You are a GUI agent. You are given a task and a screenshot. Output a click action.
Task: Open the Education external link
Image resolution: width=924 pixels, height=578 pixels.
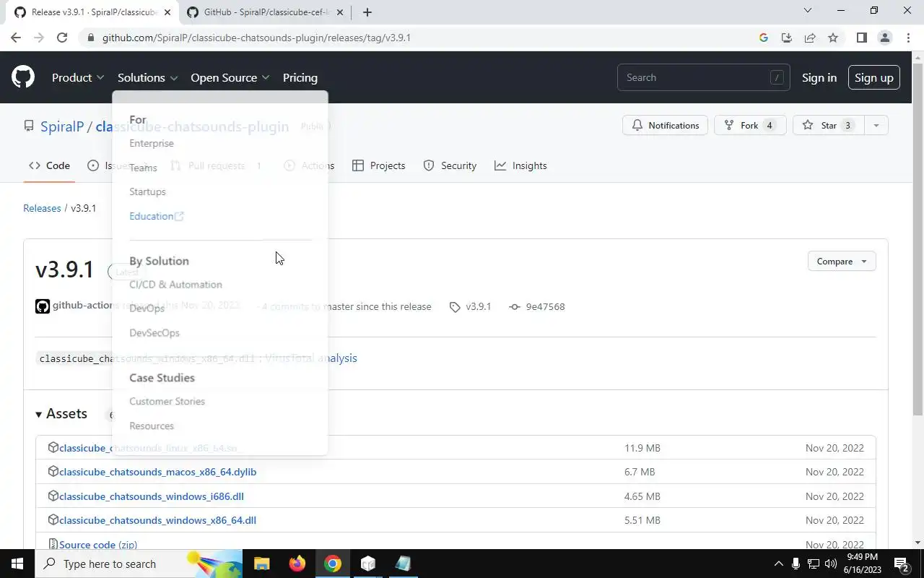coord(157,216)
